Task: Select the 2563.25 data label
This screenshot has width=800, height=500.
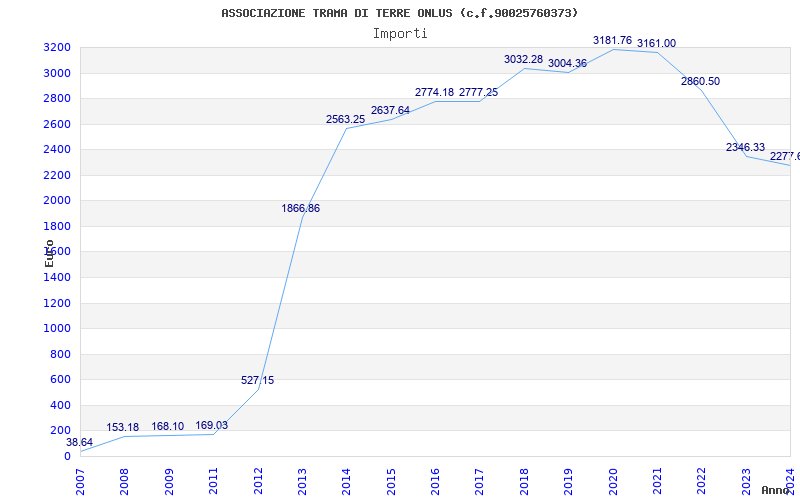Action: click(x=345, y=119)
